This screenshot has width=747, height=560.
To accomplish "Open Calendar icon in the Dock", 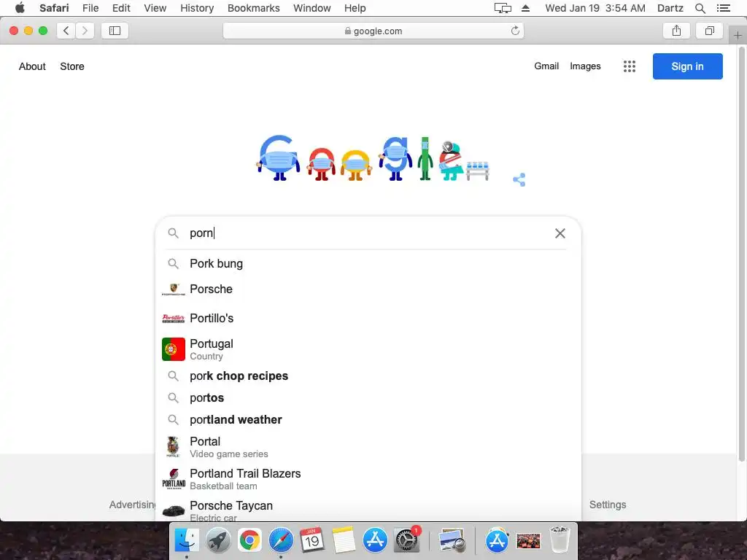I will [x=312, y=540].
